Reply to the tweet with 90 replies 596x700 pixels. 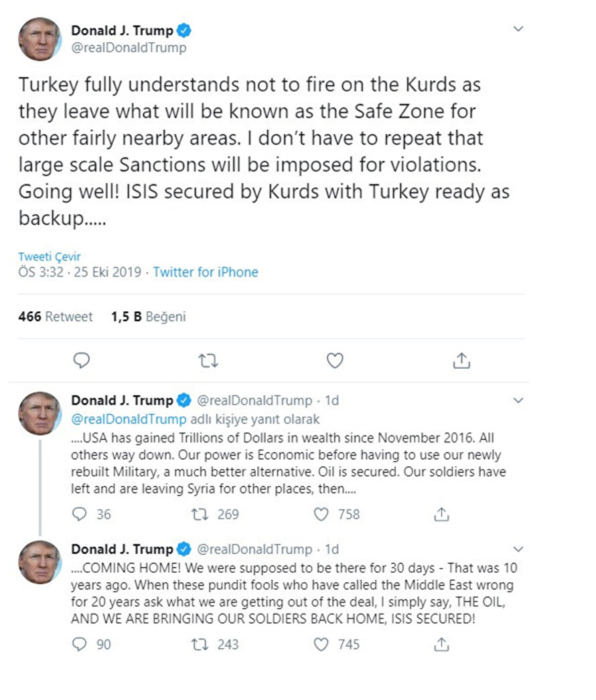point(80,644)
